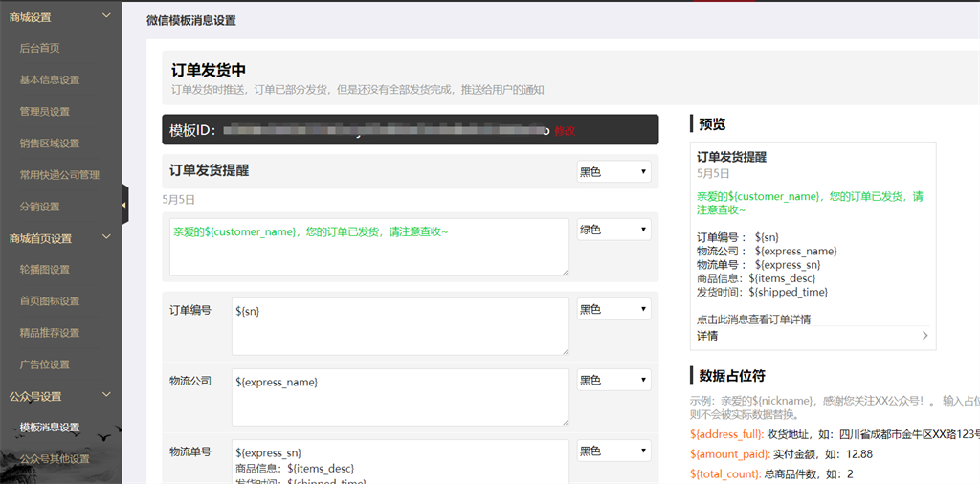Image resolution: width=980 pixels, height=484 pixels.
Task: Open the title color dropdown for 订单发货提醒
Action: pyautogui.click(x=613, y=171)
